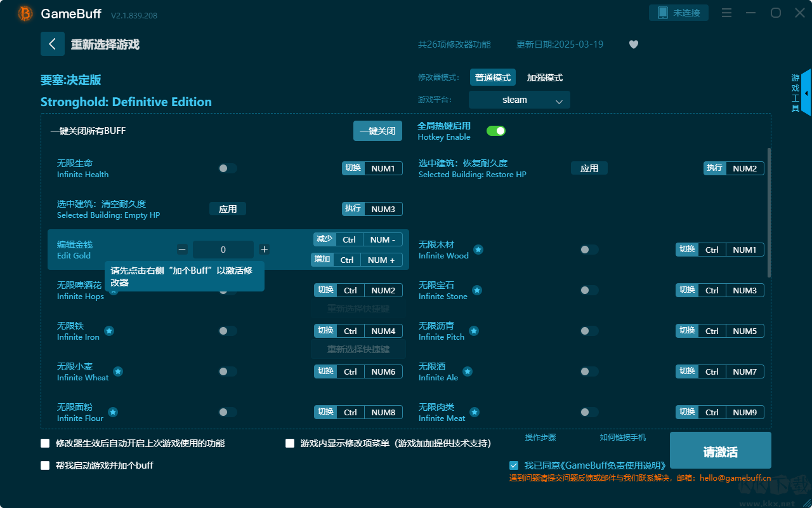Image resolution: width=812 pixels, height=508 pixels.
Task: Toggle the Hotkey Enable switch
Action: click(x=496, y=131)
